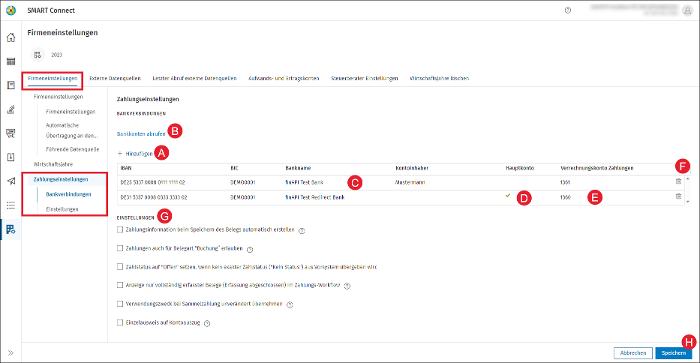Screen dimensions: 700x363
Task: Open Automatische Übertragung an den... tree item
Action: 71,130
